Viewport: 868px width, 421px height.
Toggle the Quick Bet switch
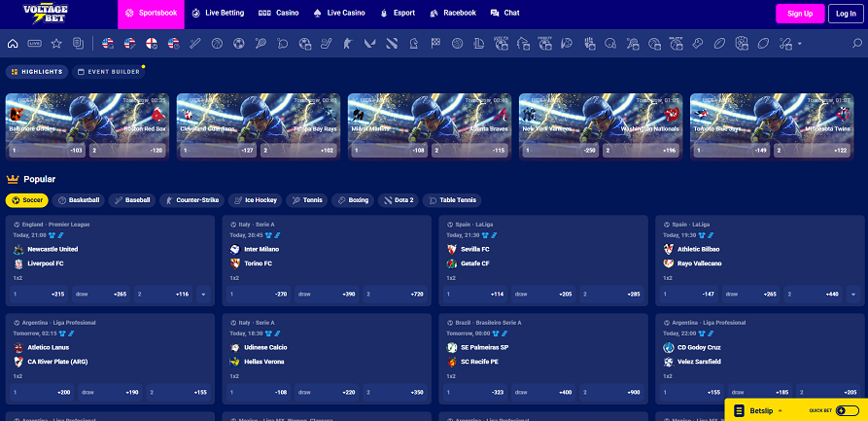pyautogui.click(x=847, y=410)
